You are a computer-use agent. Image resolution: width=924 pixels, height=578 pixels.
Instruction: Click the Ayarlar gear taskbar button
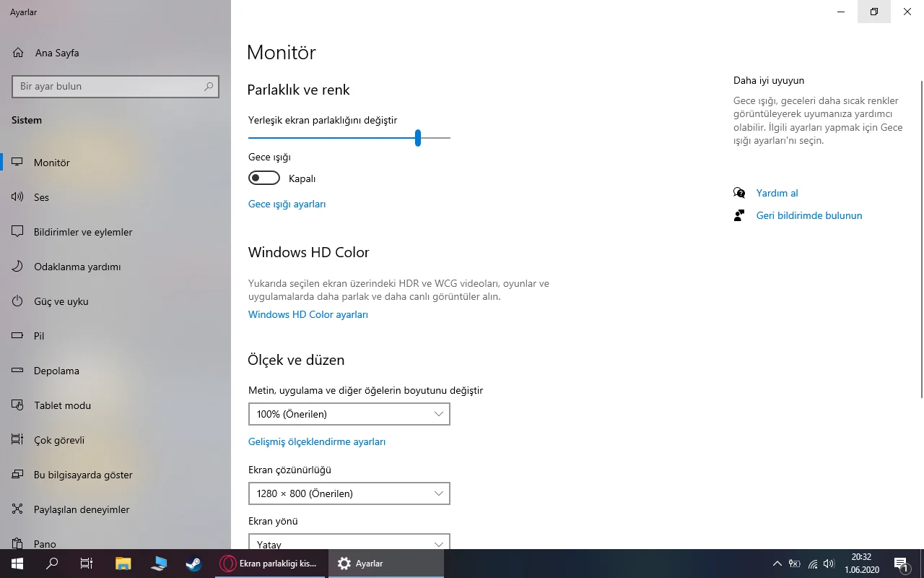point(385,564)
